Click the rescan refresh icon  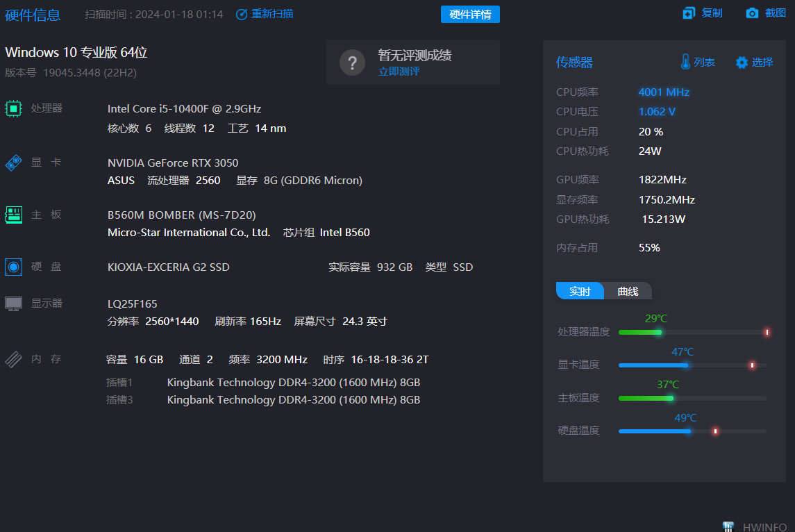[x=242, y=14]
